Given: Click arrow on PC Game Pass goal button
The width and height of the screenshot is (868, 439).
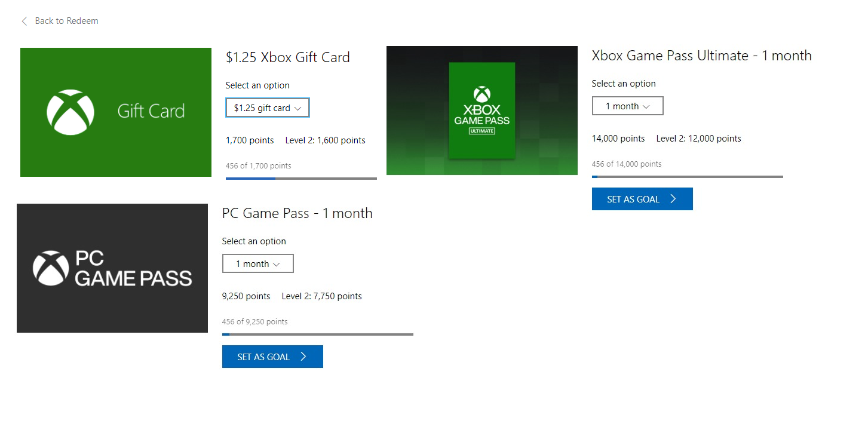Looking at the screenshot, I should click(303, 357).
